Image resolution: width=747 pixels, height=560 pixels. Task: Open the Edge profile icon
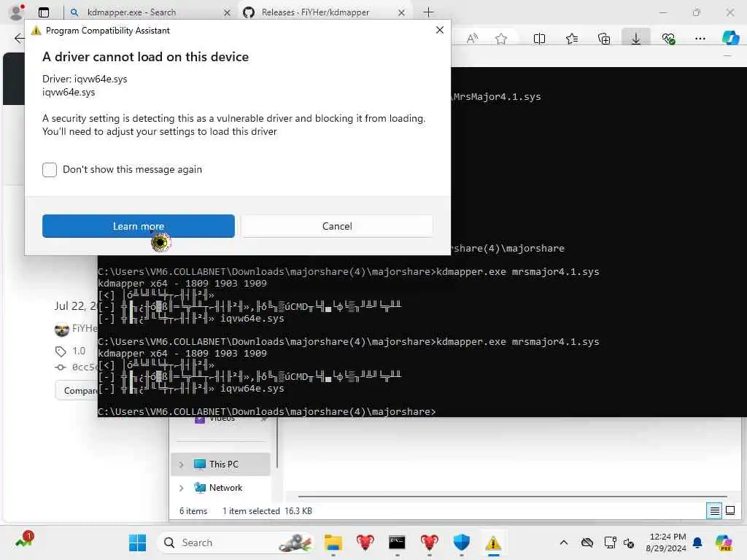(x=18, y=12)
